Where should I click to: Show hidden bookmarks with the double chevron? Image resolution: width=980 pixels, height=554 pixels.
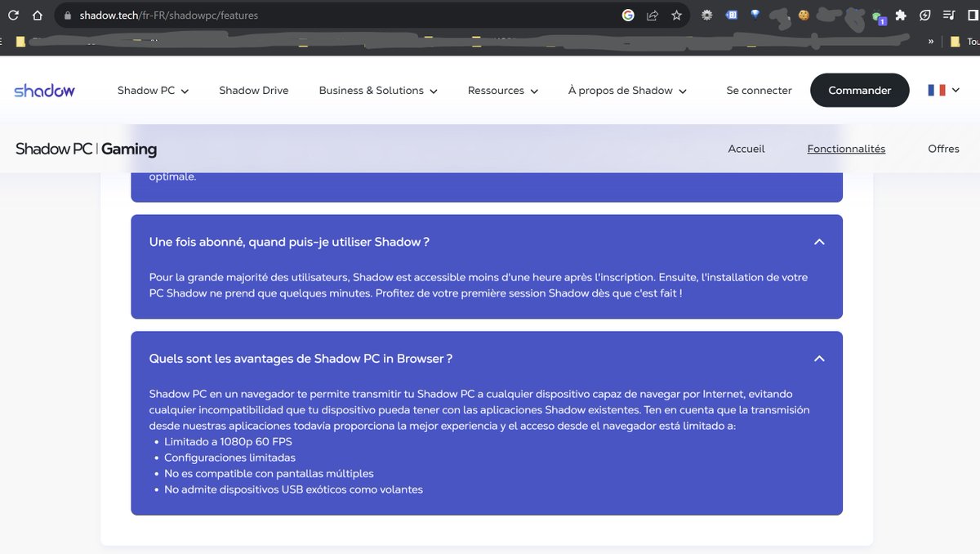click(932, 41)
